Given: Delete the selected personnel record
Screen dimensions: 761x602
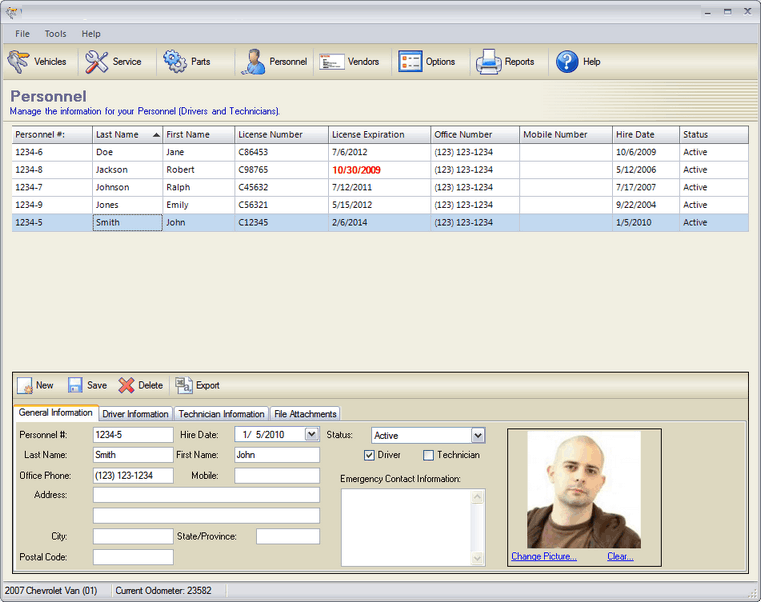Looking at the screenshot, I should click(x=141, y=385).
